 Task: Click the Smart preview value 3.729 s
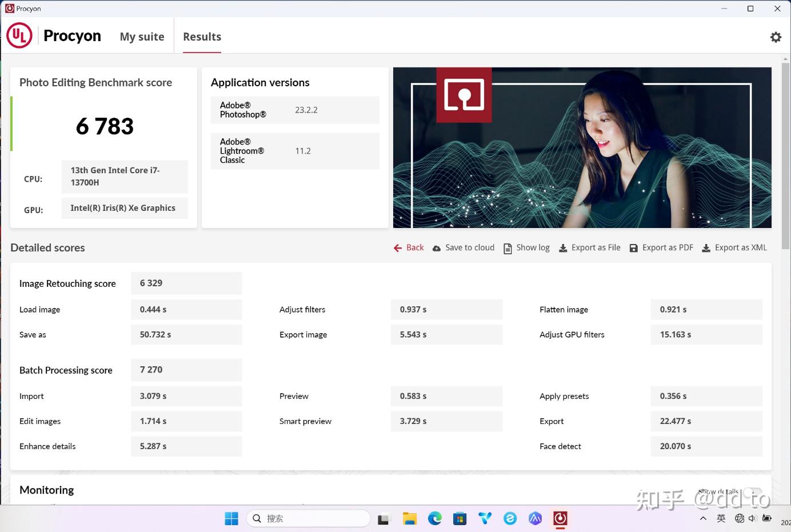(446, 421)
